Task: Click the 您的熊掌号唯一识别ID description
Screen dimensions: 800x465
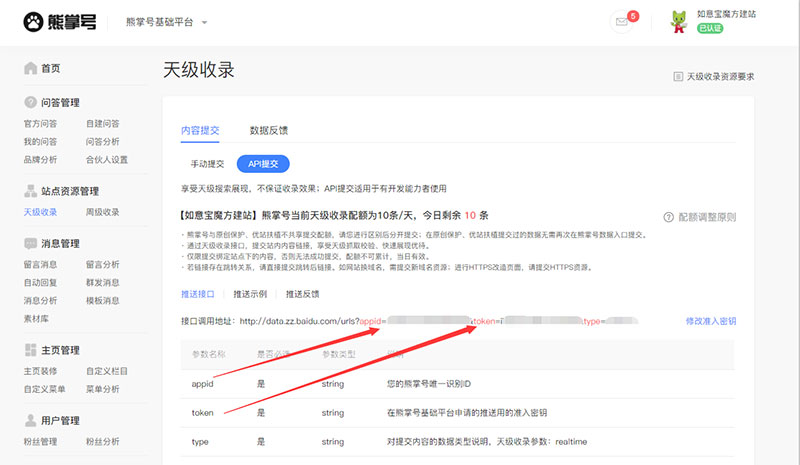Action: [x=429, y=384]
